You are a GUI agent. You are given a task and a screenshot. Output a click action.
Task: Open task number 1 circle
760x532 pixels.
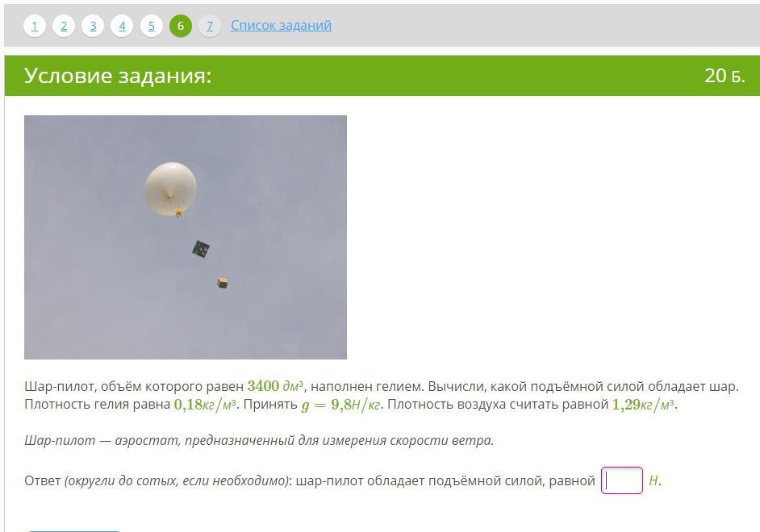pos(35,26)
